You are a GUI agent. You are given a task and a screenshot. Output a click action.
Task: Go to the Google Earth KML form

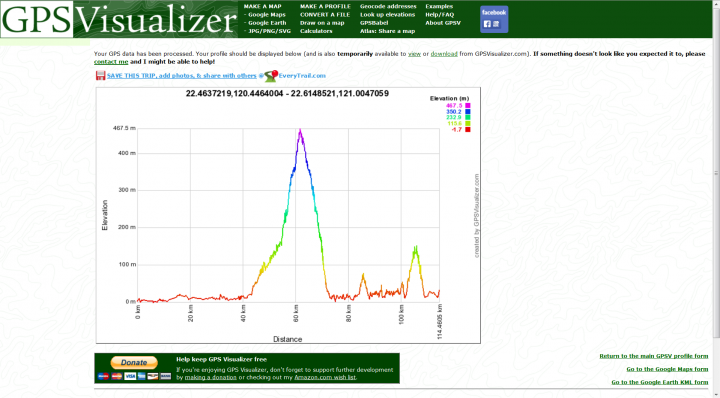pos(659,382)
